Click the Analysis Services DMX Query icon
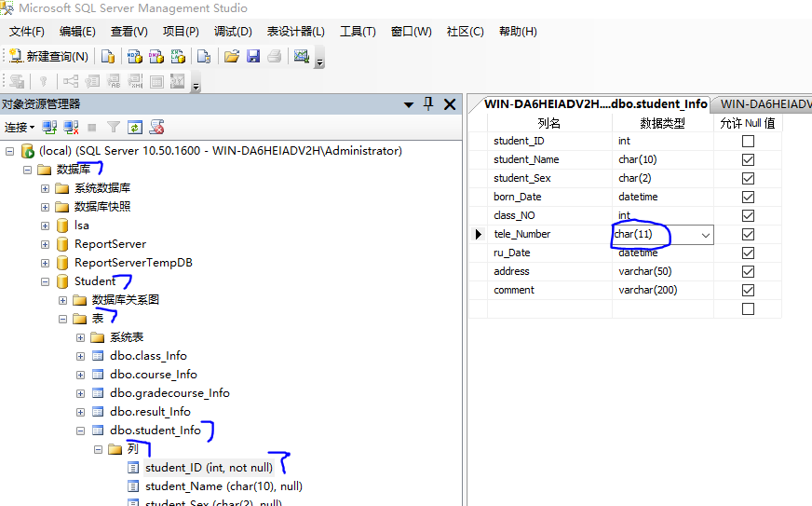 click(156, 56)
